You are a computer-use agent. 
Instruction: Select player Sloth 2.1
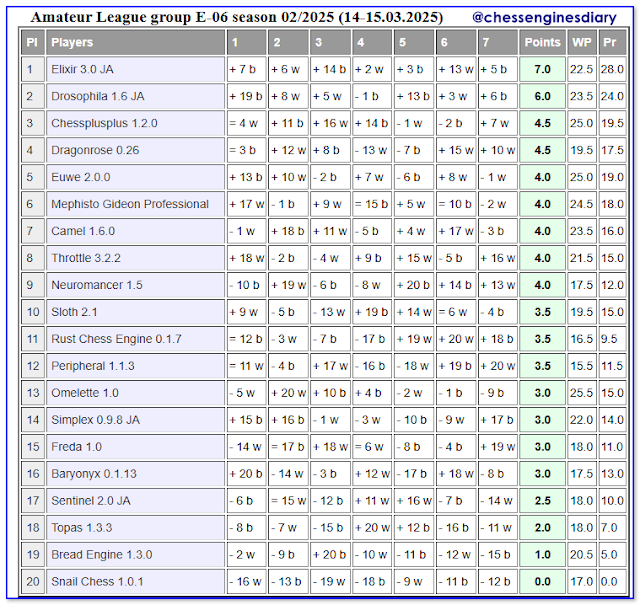click(x=136, y=312)
